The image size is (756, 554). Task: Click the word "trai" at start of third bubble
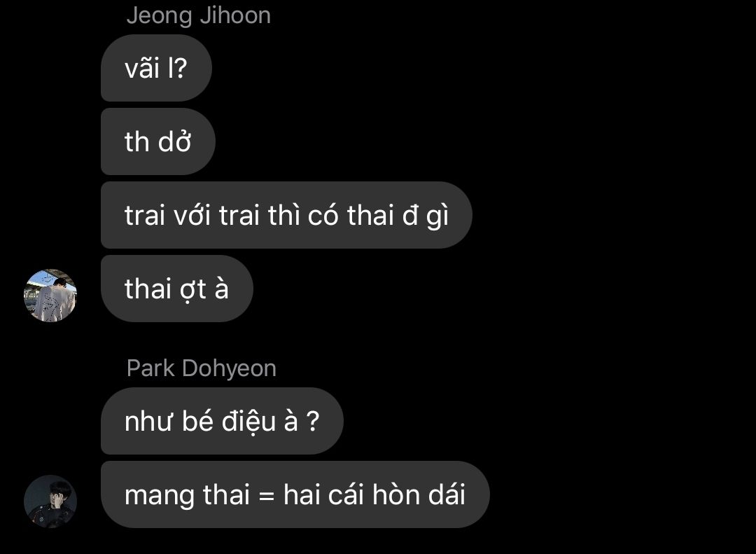pos(145,215)
